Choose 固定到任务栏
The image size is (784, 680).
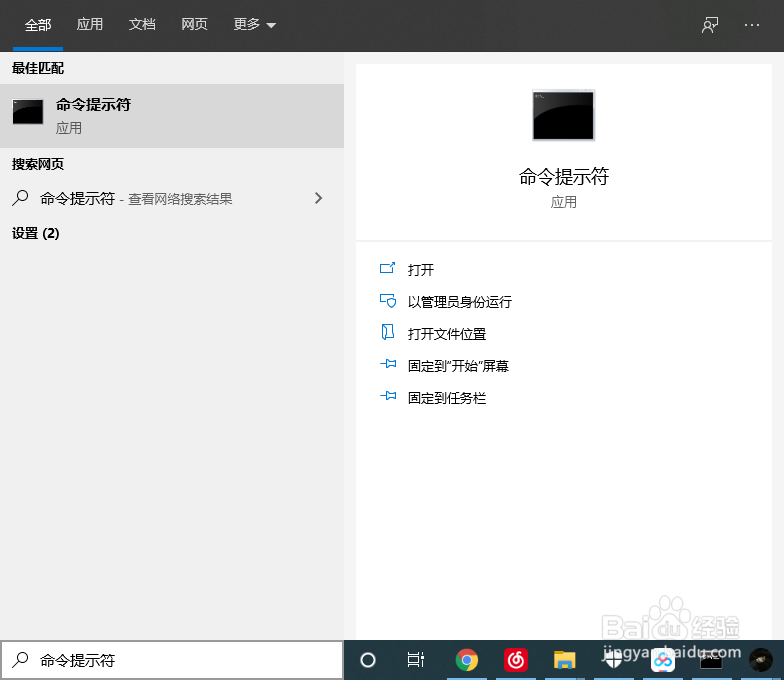446,398
